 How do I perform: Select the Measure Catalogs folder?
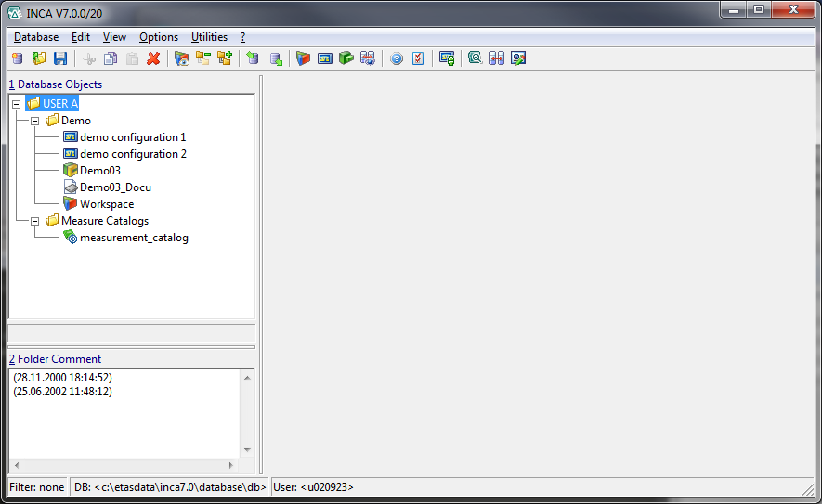coord(97,221)
